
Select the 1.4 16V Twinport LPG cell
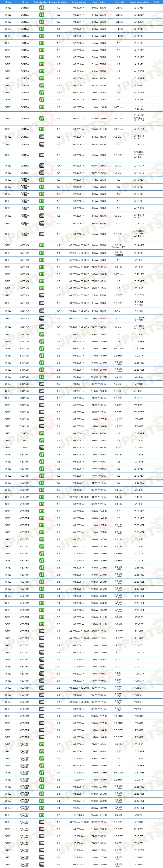tap(118, 246)
